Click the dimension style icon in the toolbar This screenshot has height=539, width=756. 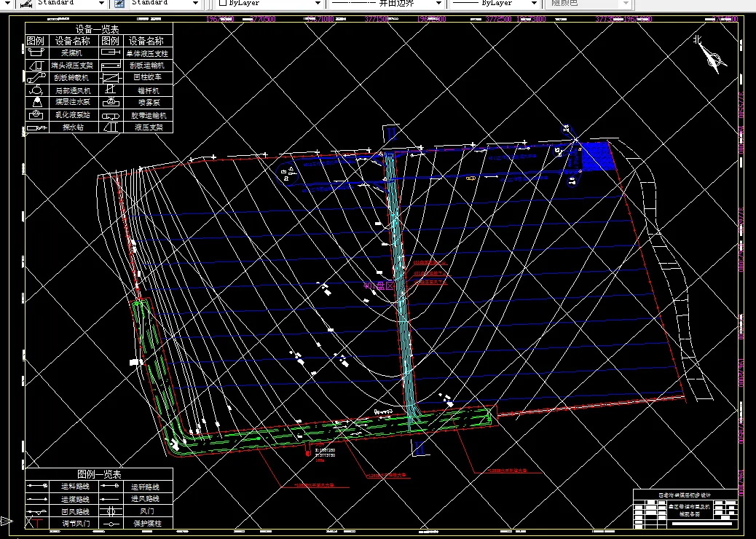pos(26,4)
